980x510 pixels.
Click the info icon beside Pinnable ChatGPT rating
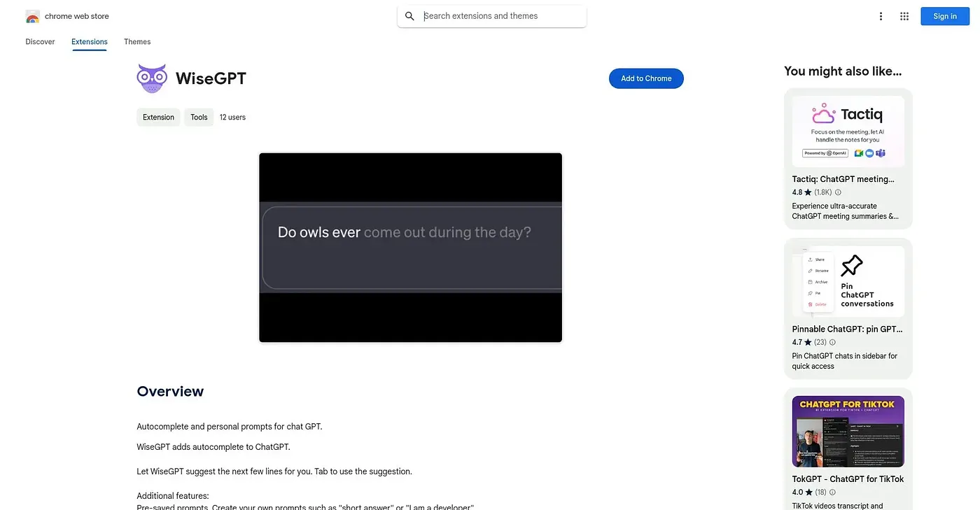[x=832, y=342]
